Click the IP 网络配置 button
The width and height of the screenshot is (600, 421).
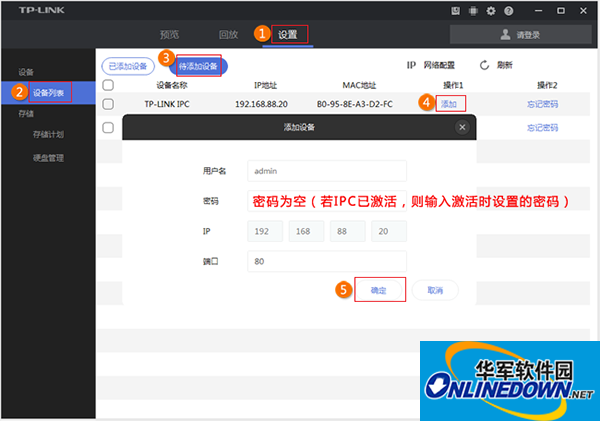pyautogui.click(x=431, y=65)
